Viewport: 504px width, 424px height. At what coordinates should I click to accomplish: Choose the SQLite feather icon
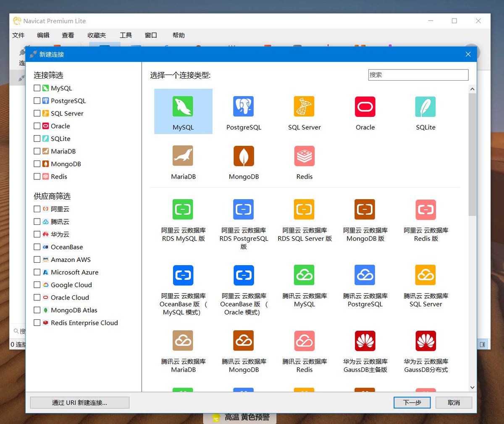tap(425, 106)
